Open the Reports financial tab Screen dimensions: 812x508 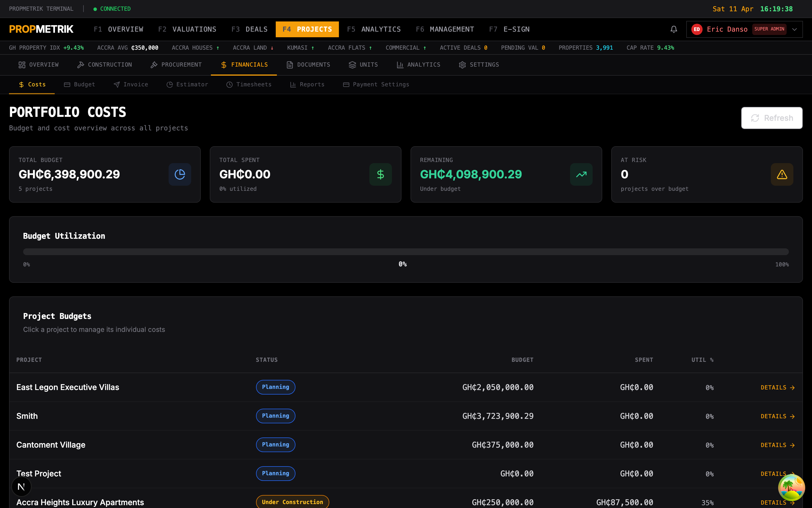coord(307,84)
